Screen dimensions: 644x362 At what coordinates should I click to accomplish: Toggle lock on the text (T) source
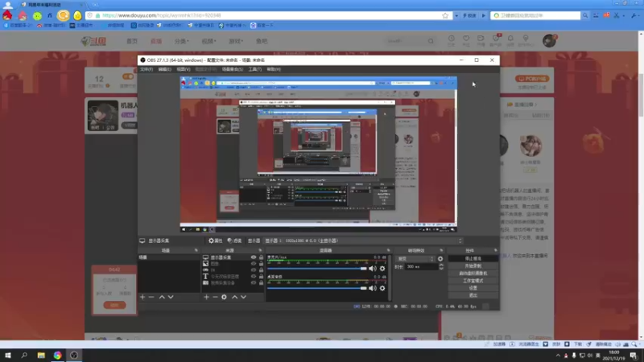click(261, 276)
